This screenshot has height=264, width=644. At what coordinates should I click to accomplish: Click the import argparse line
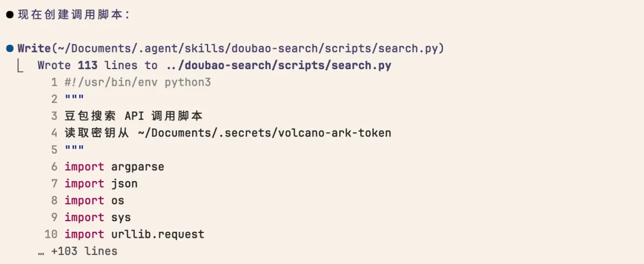114,167
